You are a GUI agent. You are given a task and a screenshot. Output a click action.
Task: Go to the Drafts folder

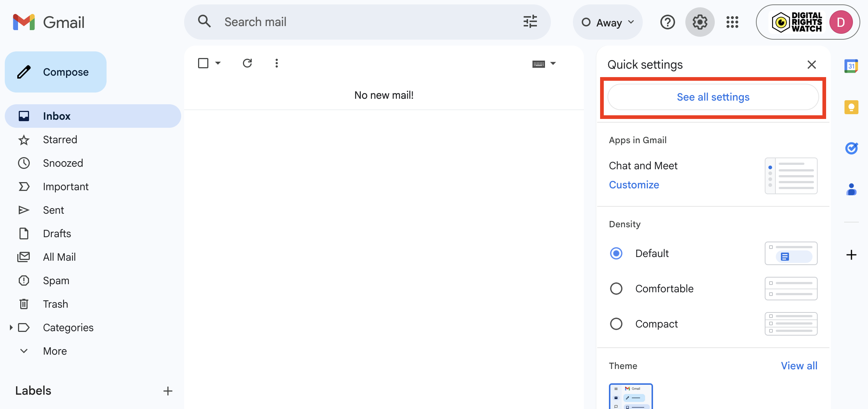(57, 234)
